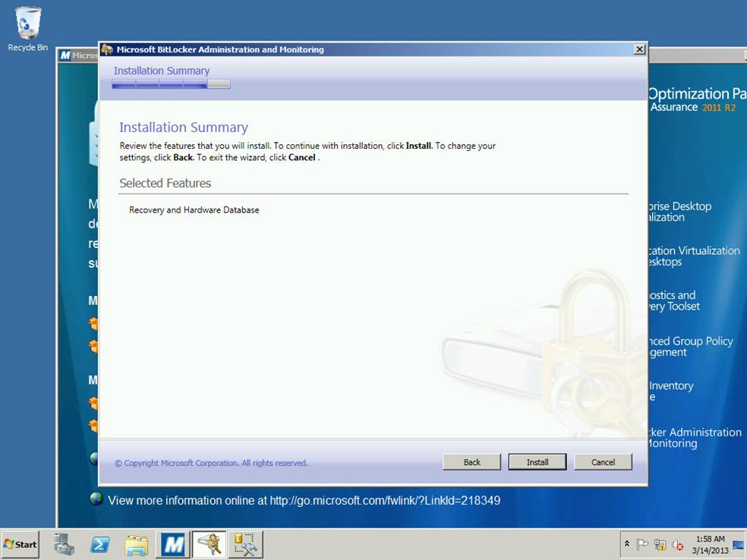
Task: Click the Installation Summary title above the progress bar
Action: coord(162,71)
